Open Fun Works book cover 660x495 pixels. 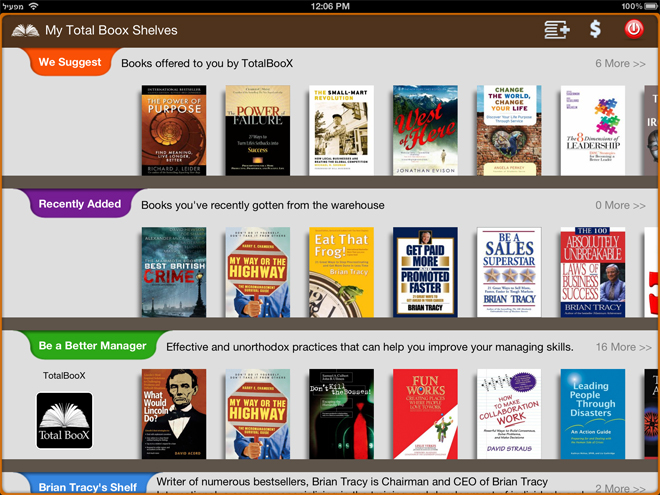pos(425,414)
